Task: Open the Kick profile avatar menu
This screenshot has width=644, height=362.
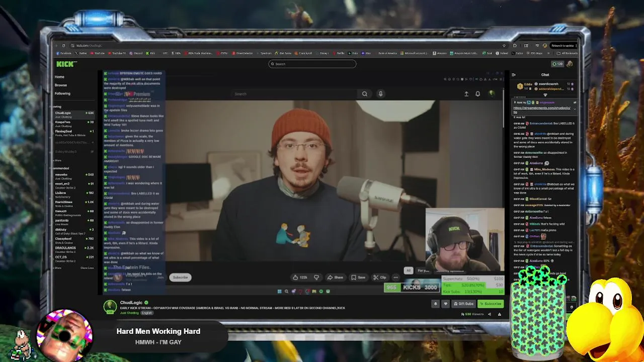Action: point(570,64)
